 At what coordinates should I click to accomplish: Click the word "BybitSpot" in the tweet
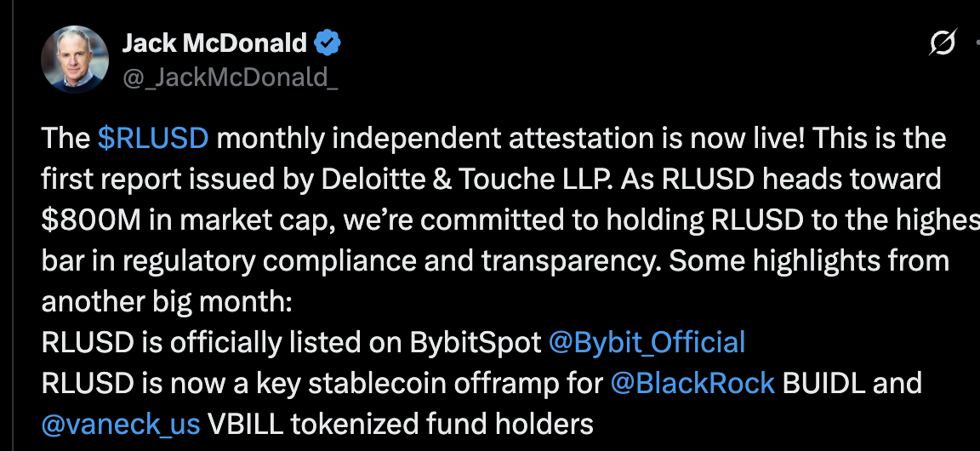click(475, 342)
